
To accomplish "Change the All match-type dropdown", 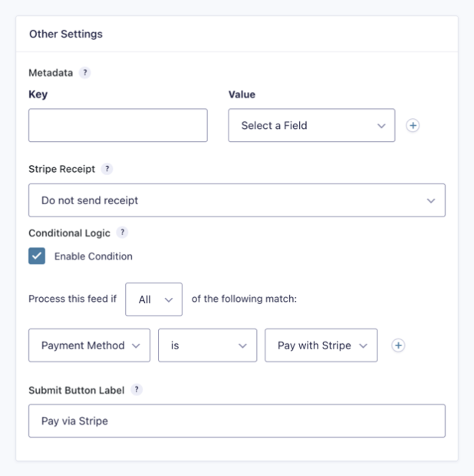I will (153, 299).
